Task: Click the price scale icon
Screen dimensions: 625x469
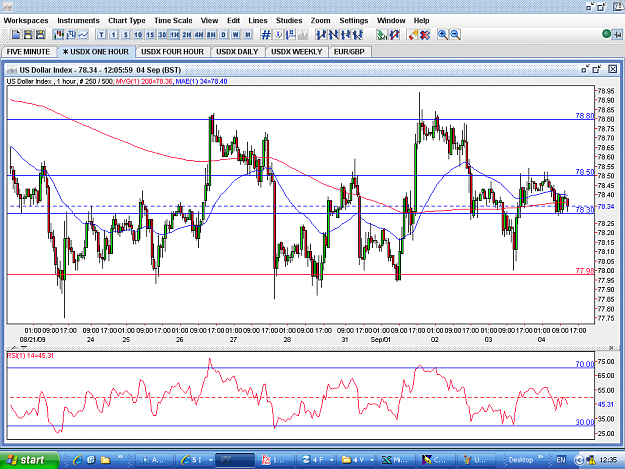Action: (x=291, y=35)
